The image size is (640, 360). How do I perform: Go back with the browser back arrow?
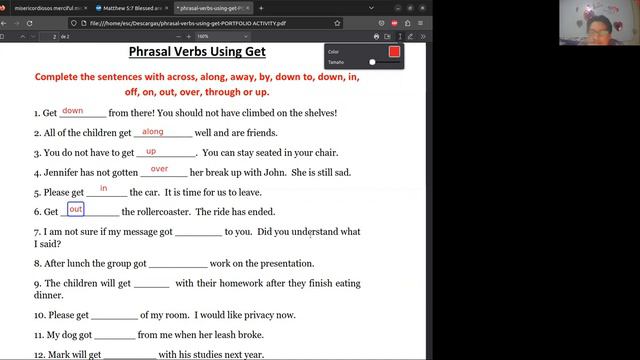[3, 23]
